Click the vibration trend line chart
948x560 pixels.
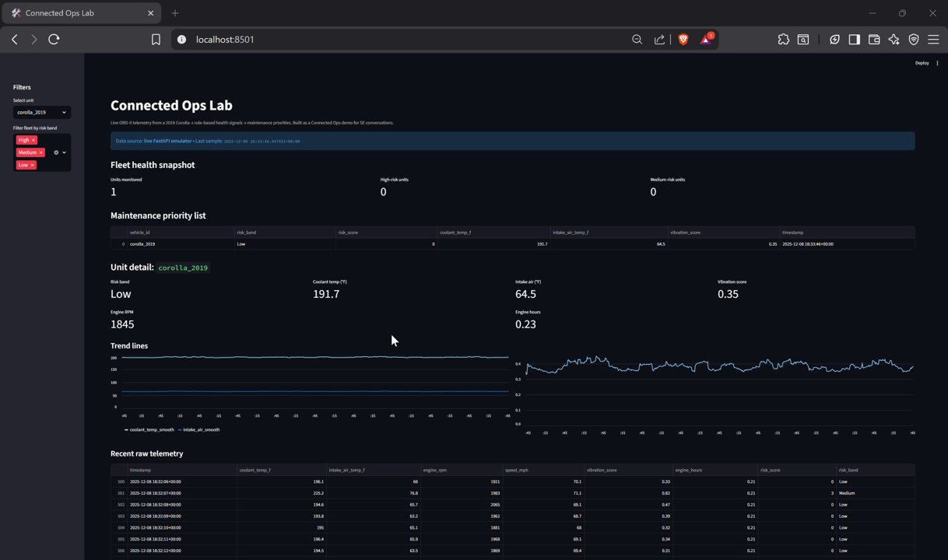click(715, 394)
